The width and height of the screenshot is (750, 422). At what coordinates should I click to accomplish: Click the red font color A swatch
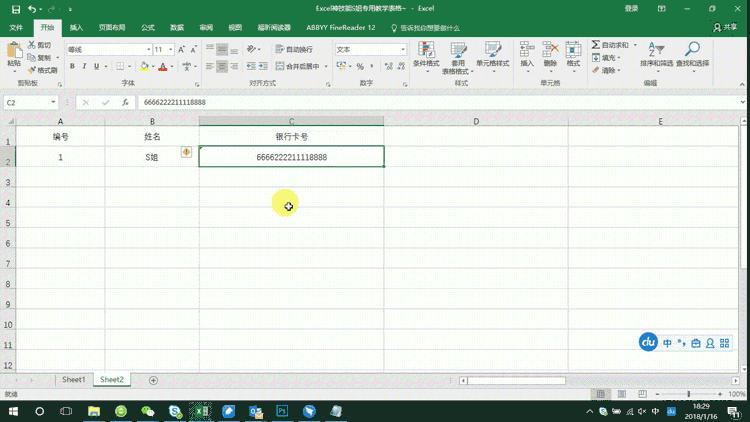(163, 66)
